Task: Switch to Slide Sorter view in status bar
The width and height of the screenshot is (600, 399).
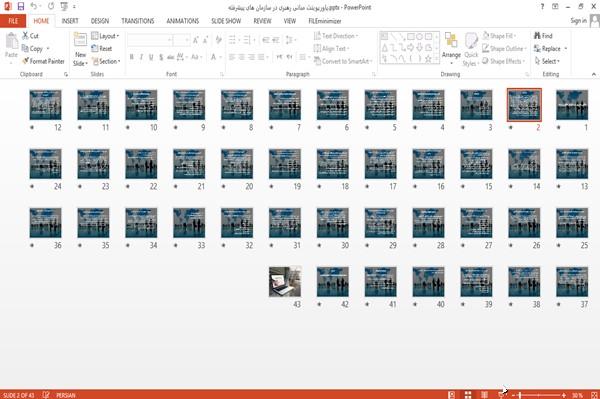Action: click(468, 395)
